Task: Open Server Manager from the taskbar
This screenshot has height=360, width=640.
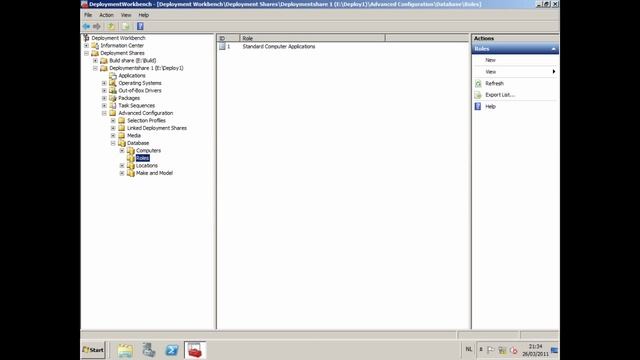Action: [149, 350]
